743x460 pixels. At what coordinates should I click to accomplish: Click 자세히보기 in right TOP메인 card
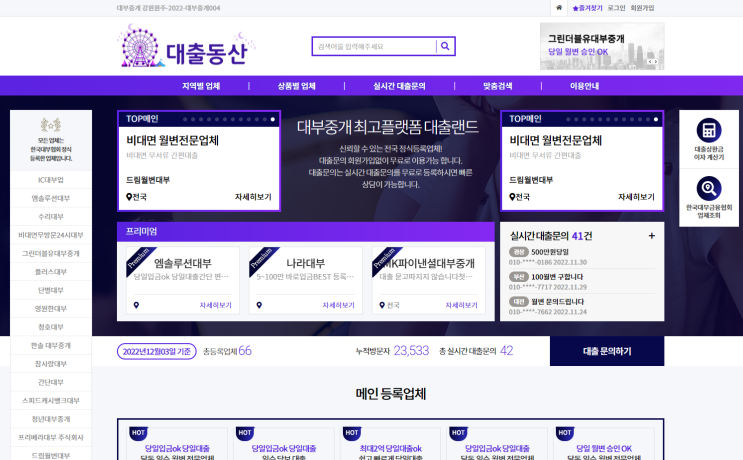(x=636, y=197)
